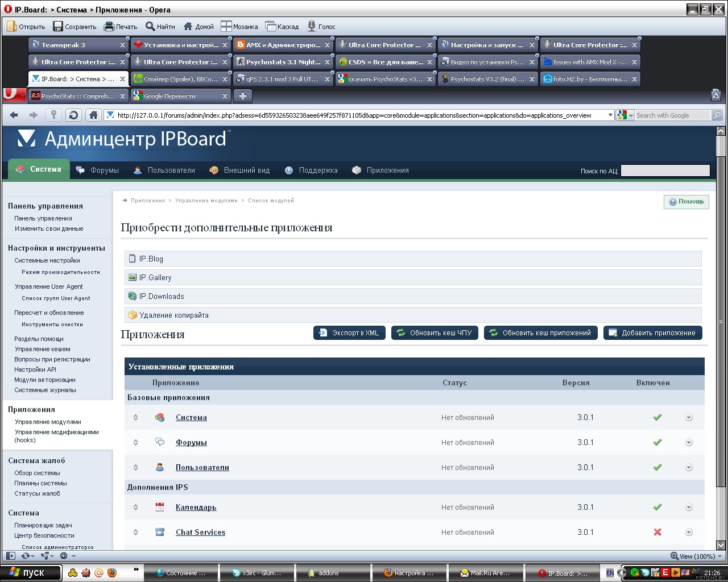
Task: Toggle the enabled checkmark for Форумы
Action: 657,442
